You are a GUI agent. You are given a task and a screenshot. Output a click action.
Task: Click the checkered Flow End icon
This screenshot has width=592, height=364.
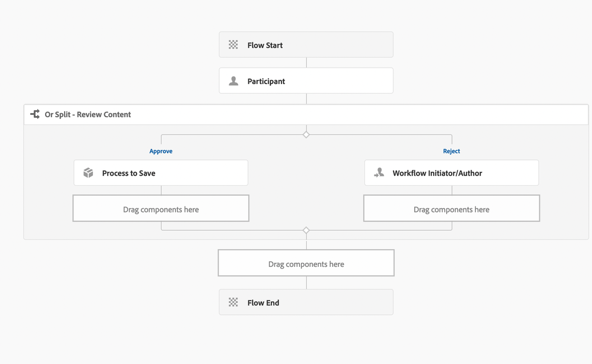point(233,302)
